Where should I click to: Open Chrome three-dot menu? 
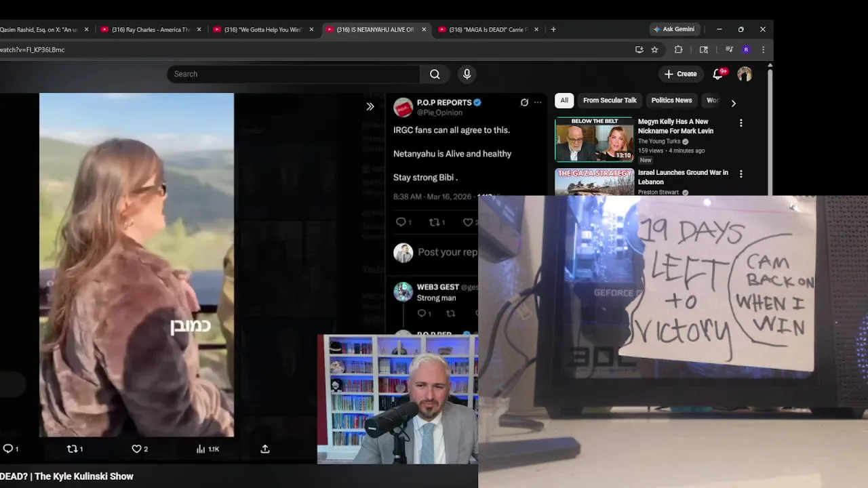coord(763,49)
